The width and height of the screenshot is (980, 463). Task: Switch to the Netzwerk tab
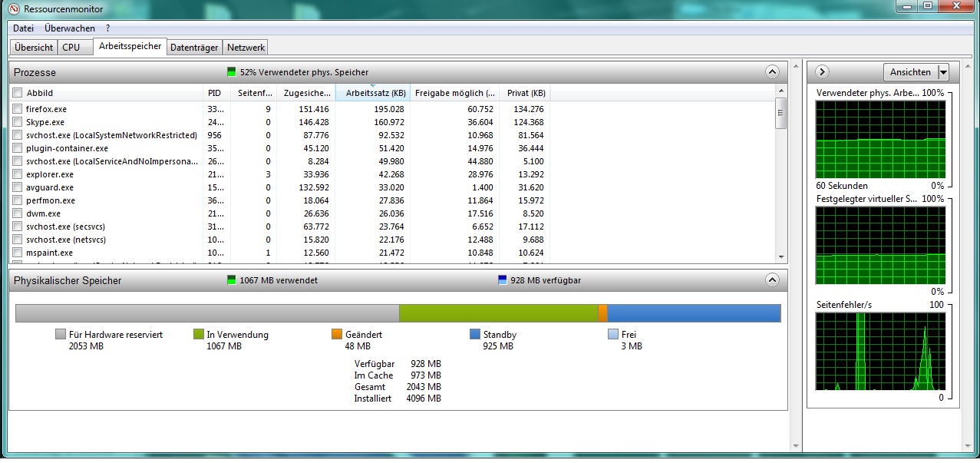click(x=246, y=48)
